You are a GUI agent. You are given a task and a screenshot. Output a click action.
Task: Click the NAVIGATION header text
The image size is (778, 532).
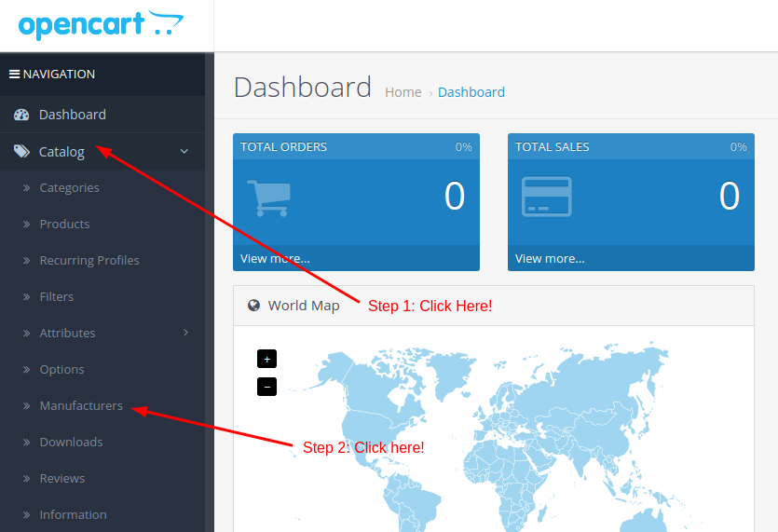pos(59,74)
